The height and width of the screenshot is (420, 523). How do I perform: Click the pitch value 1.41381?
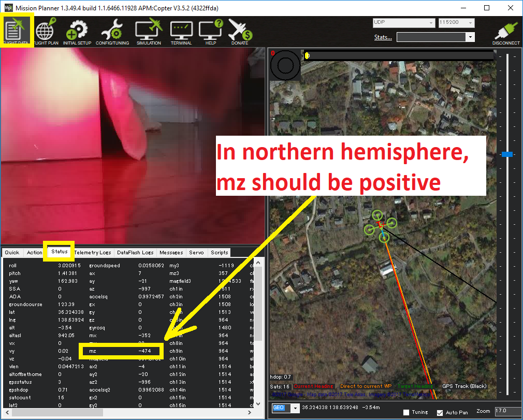(68, 273)
